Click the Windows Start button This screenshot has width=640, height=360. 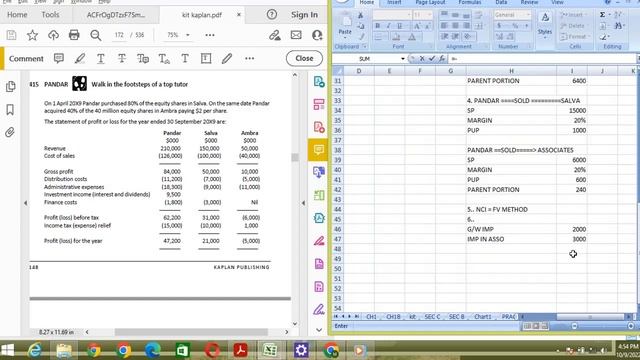tap(8, 350)
